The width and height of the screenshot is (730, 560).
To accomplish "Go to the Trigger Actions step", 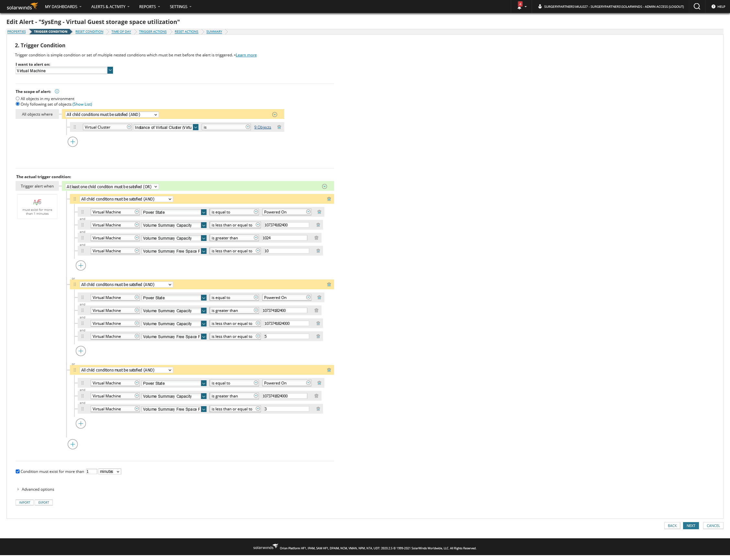I will click(x=152, y=32).
